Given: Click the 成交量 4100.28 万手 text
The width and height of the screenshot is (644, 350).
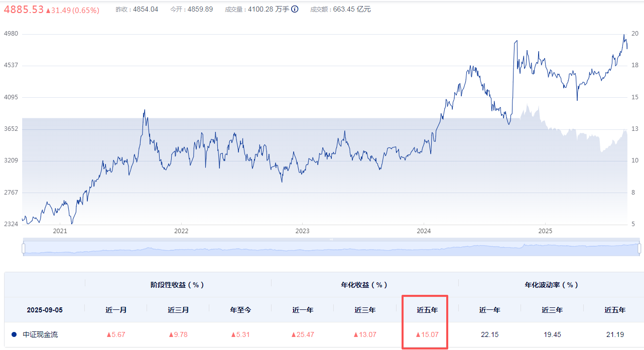Looking at the screenshot, I should click(257, 9).
